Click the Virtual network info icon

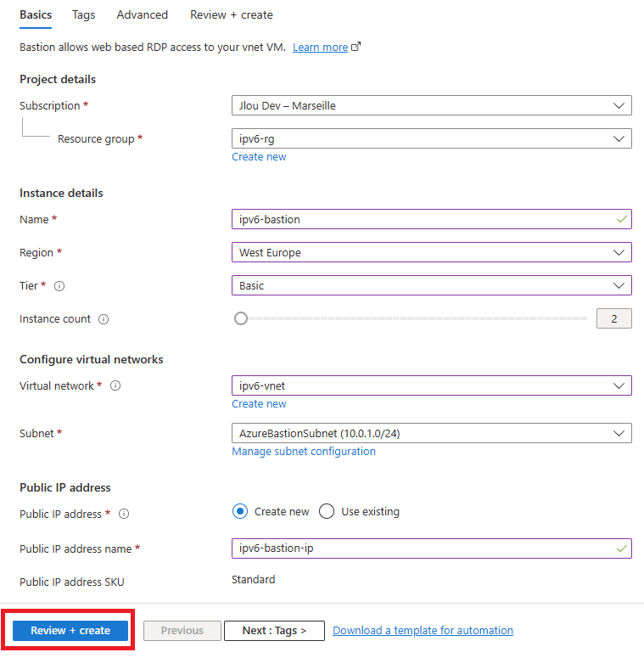point(115,385)
